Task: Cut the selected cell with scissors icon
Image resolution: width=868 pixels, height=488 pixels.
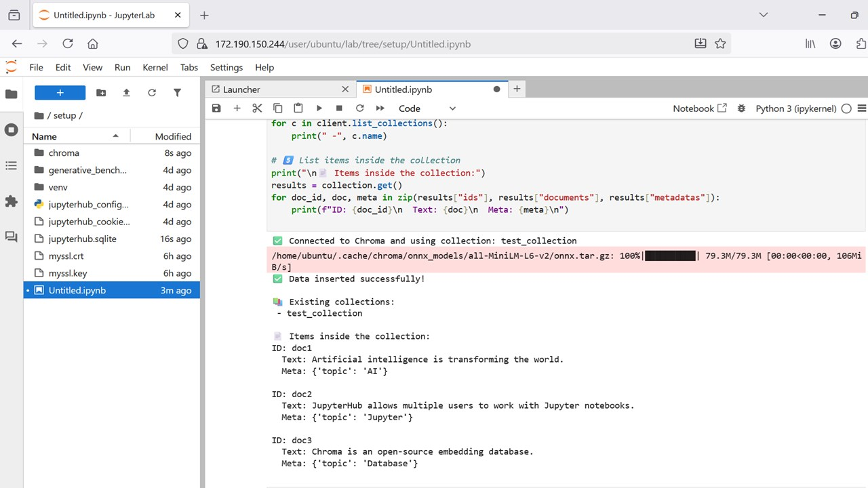Action: tap(257, 108)
